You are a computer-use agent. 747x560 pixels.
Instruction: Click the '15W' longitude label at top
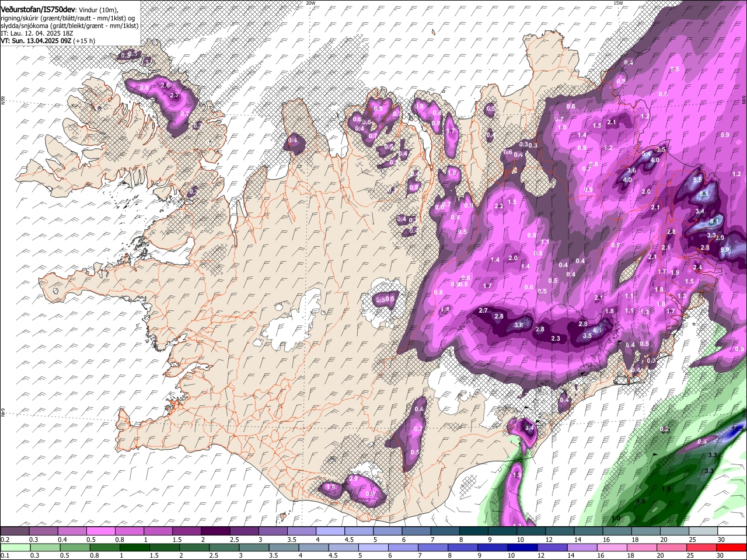(618, 3)
